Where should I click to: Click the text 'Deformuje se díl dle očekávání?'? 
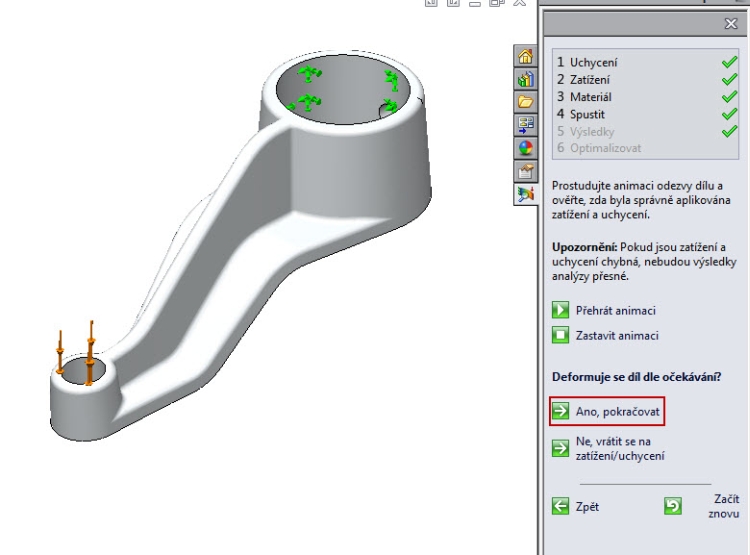[636, 377]
